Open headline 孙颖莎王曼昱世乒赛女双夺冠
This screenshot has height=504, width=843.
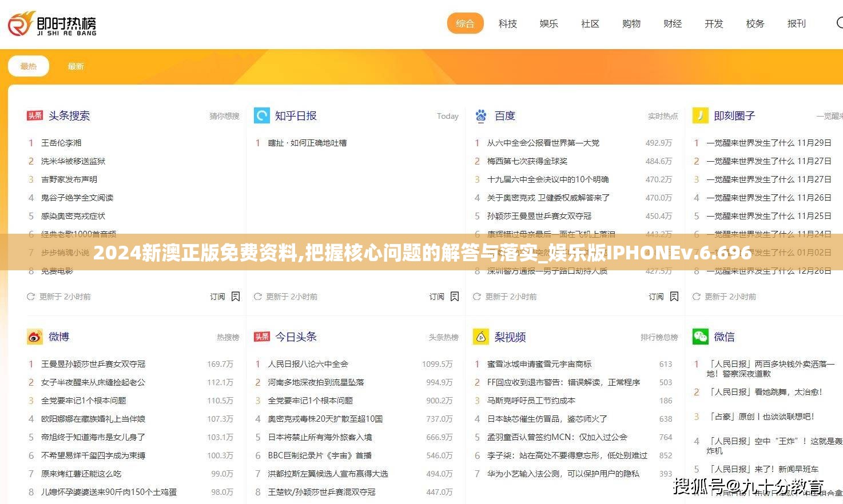point(539,216)
